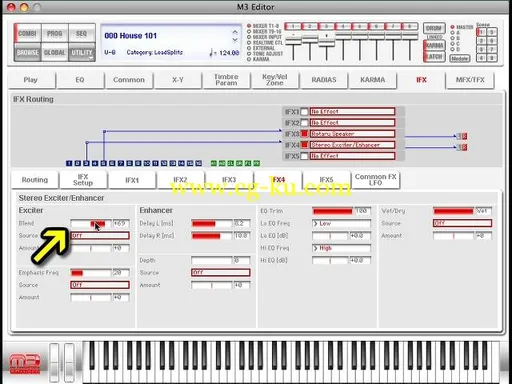Click mixer channel 7 select button
Image resolution: width=512 pixels, height=384 pixels.
pyautogui.click(x=393, y=26)
